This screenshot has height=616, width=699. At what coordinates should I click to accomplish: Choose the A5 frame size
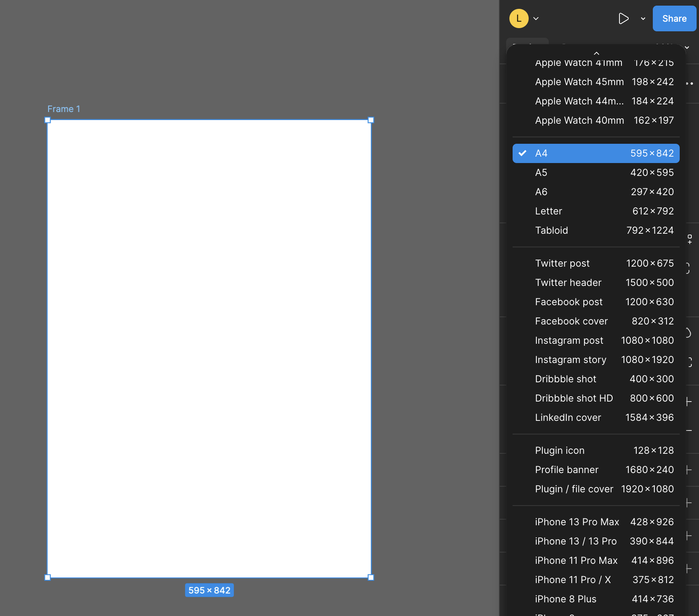click(x=596, y=173)
